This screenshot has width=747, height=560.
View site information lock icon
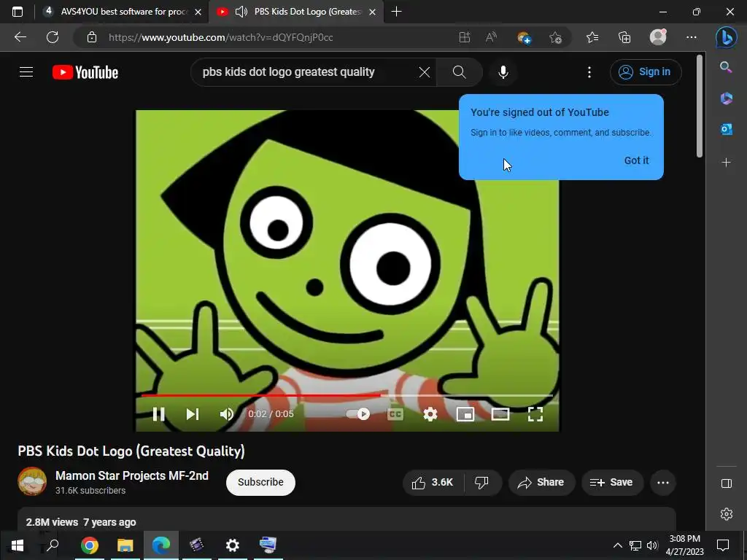[92, 37]
